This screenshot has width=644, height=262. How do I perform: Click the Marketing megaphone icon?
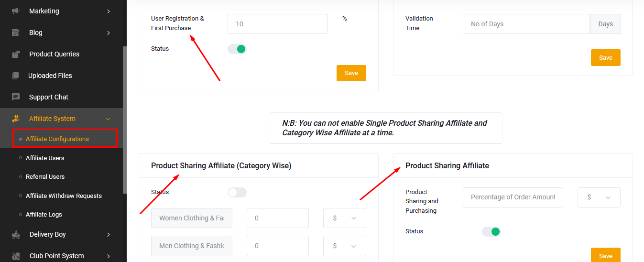coord(16,11)
